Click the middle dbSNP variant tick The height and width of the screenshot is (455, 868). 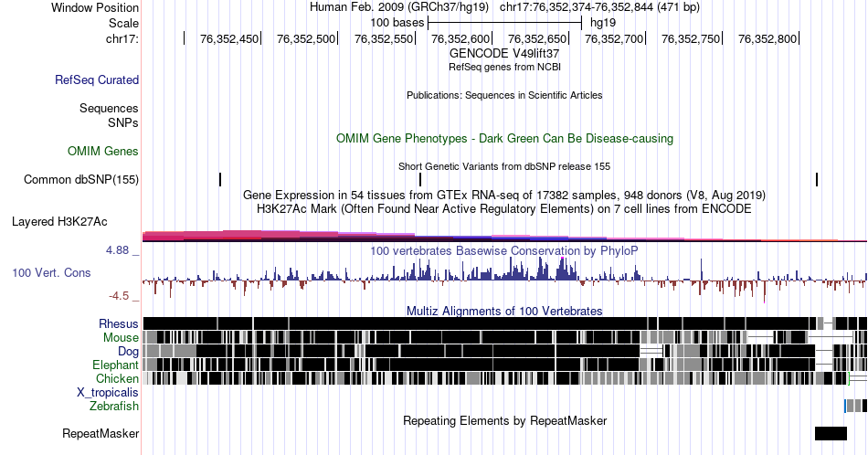coord(420,179)
